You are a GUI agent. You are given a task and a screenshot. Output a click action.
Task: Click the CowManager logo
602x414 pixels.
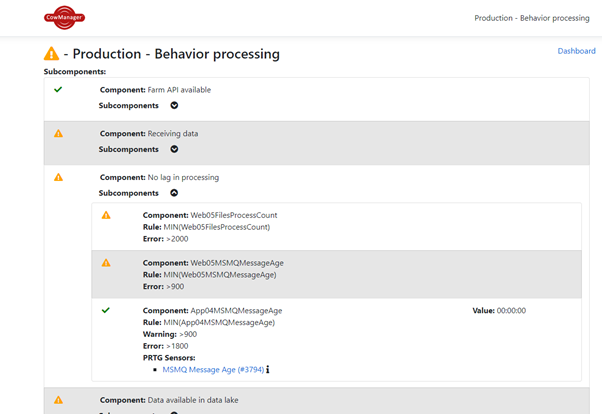click(65, 17)
